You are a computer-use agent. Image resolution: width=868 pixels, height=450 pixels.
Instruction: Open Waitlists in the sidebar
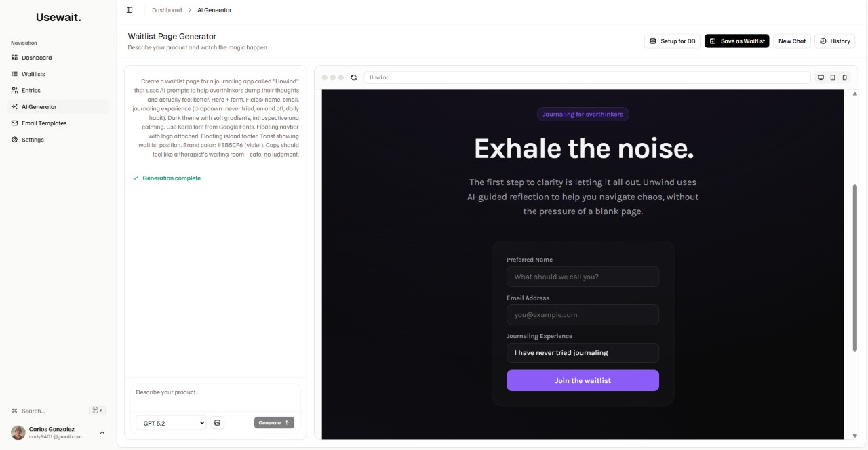click(33, 74)
